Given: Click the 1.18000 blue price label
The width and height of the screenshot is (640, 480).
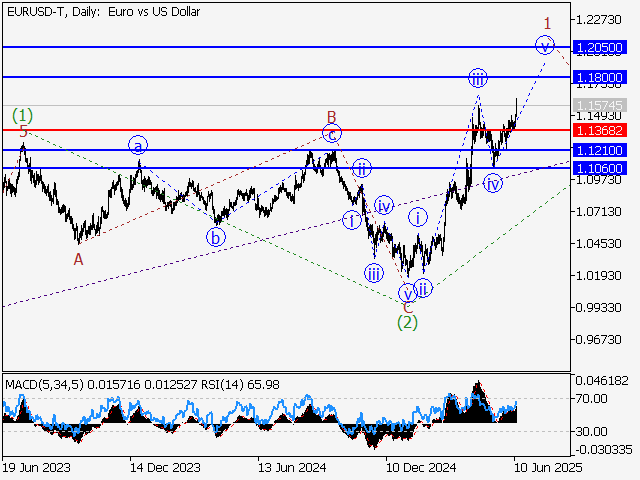Looking at the screenshot, I should 601,77.
